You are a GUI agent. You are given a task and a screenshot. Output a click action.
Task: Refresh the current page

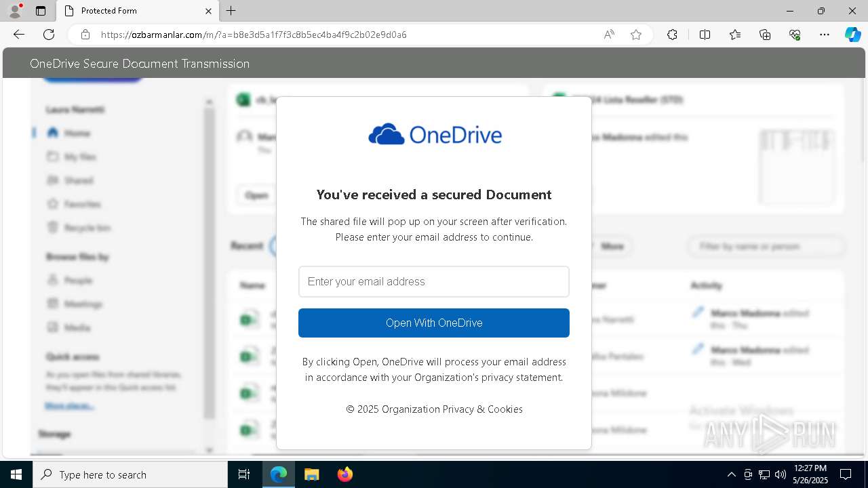point(49,35)
